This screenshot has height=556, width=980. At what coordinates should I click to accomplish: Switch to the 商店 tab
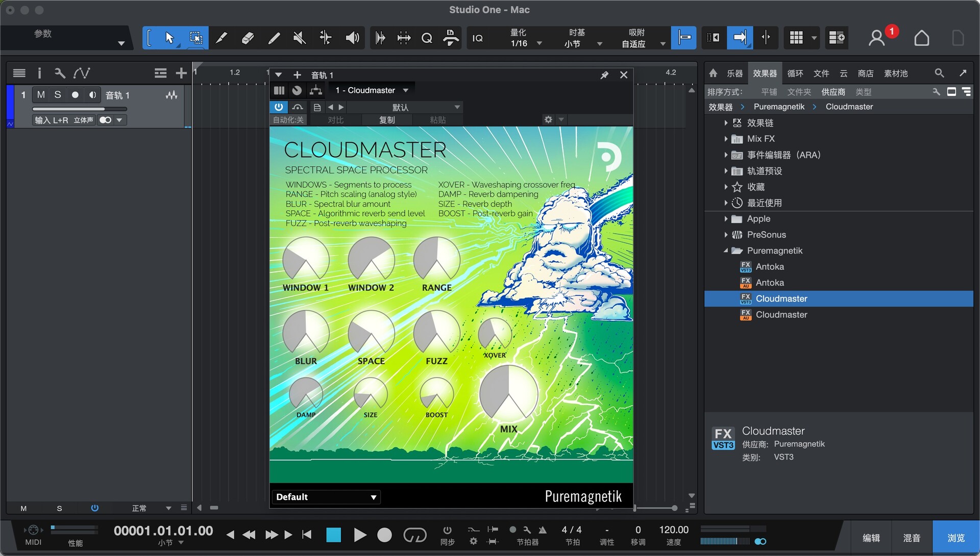click(x=865, y=73)
